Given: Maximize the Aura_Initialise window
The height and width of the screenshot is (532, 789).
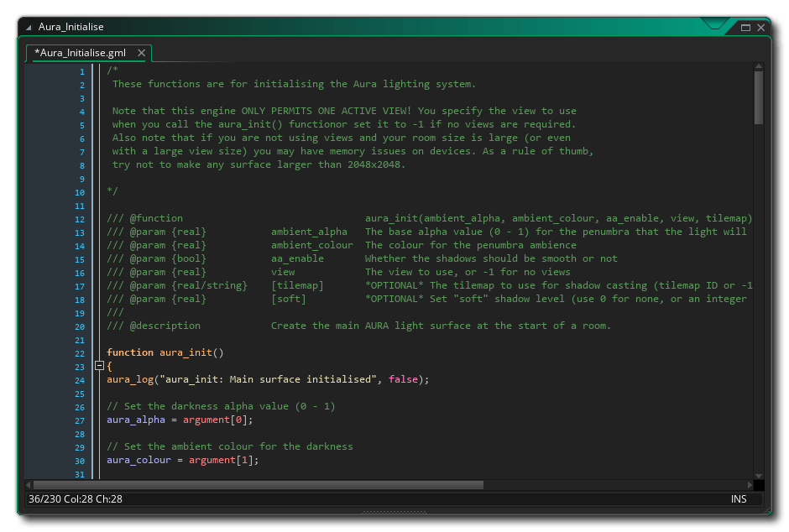Looking at the screenshot, I should 745,28.
